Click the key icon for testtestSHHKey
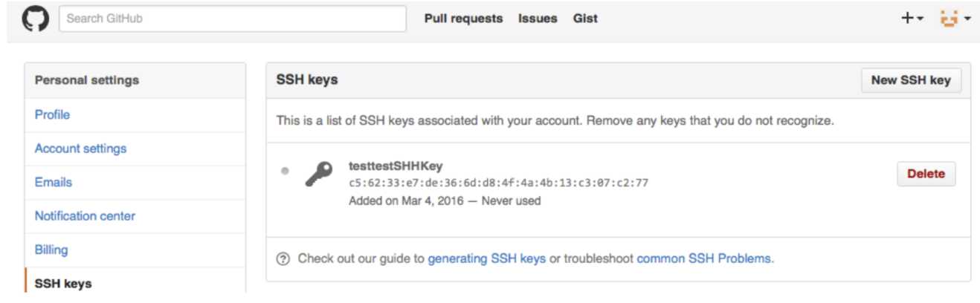The height and width of the screenshot is (303, 980). click(x=319, y=175)
